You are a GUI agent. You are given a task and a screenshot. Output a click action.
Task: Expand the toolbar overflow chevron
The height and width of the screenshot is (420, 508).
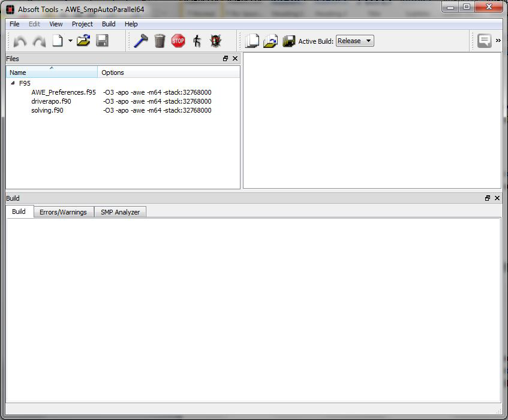[498, 41]
